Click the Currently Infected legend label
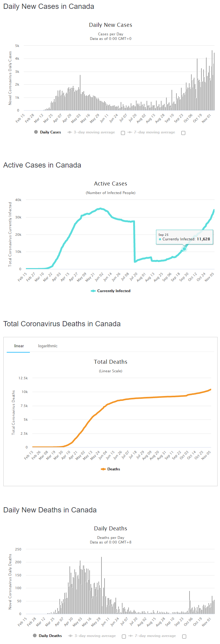The image size is (220, 644). [114, 291]
